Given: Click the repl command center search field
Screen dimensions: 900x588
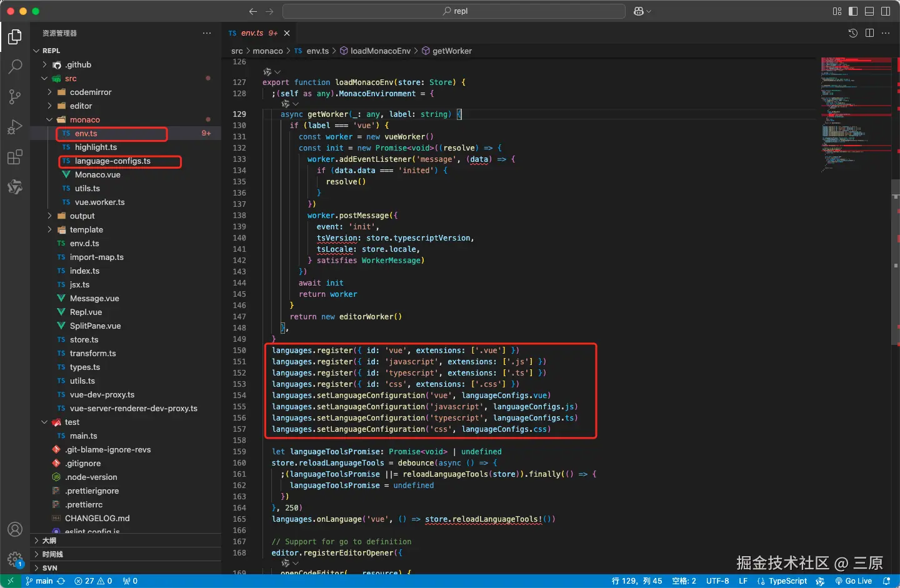Looking at the screenshot, I should (x=454, y=11).
